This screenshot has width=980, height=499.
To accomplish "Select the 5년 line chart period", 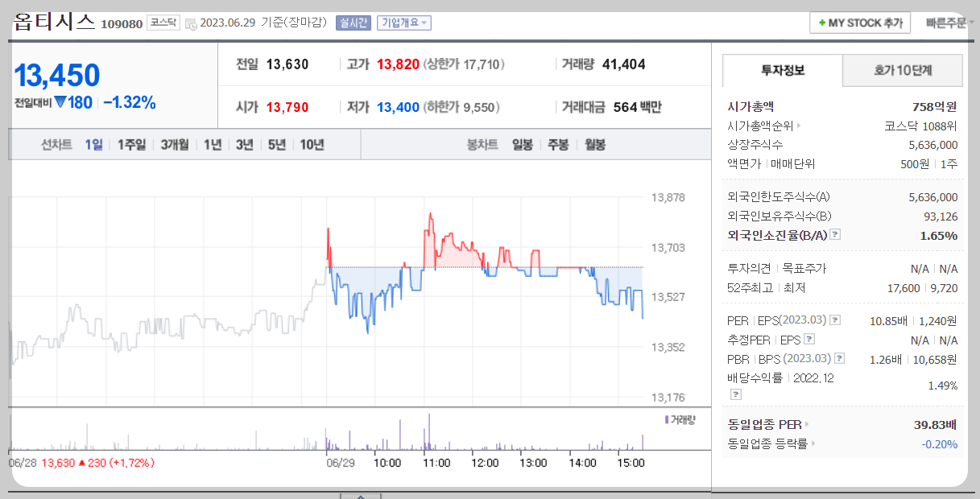I will [277, 145].
